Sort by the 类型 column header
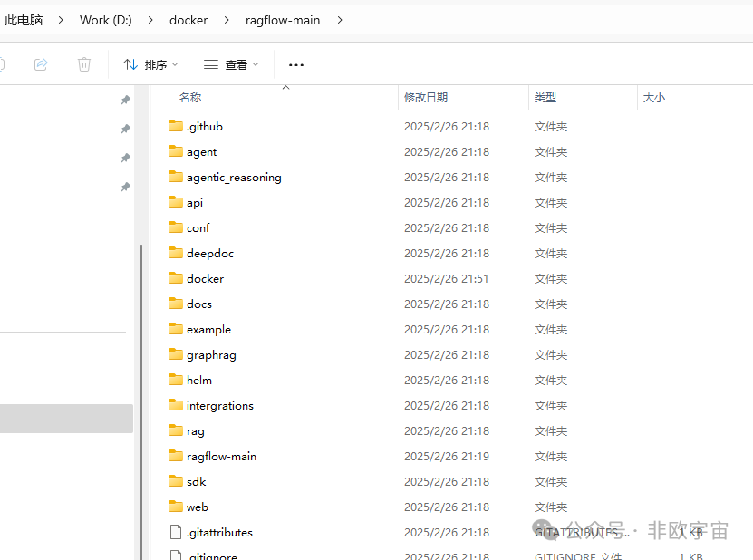Screen dimensions: 753x560 click(545, 98)
